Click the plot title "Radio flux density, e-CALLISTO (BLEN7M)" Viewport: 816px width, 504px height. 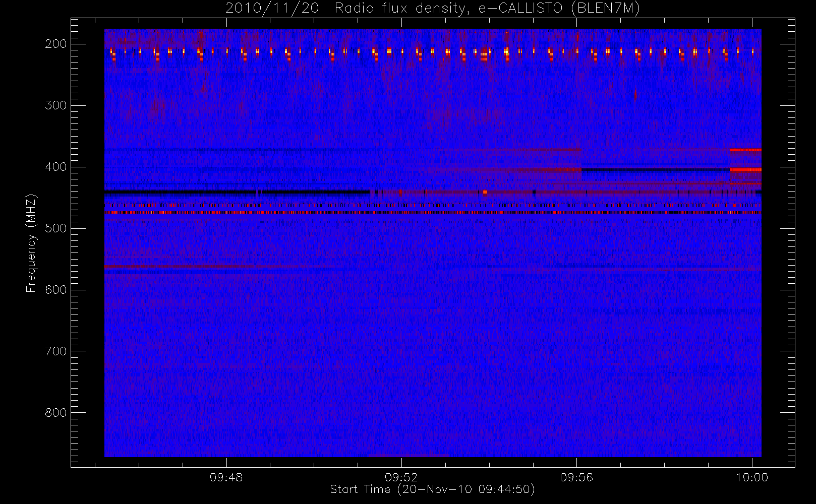pyautogui.click(x=487, y=9)
